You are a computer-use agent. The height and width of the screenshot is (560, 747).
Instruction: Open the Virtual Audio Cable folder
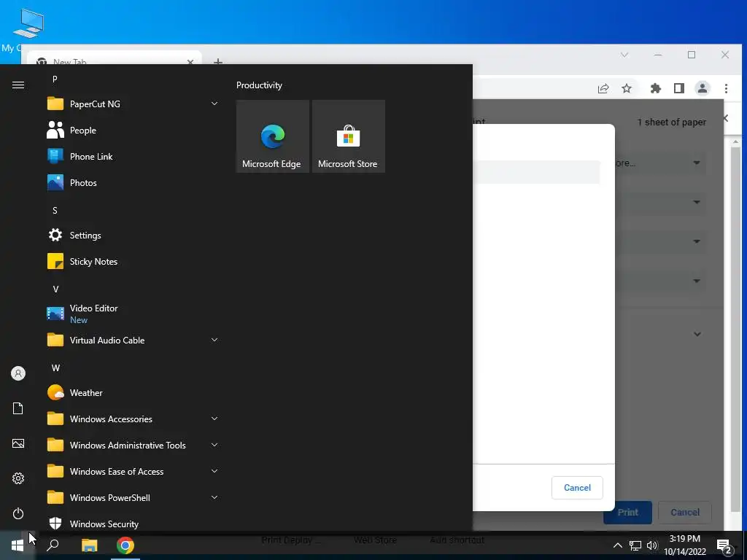(133, 340)
